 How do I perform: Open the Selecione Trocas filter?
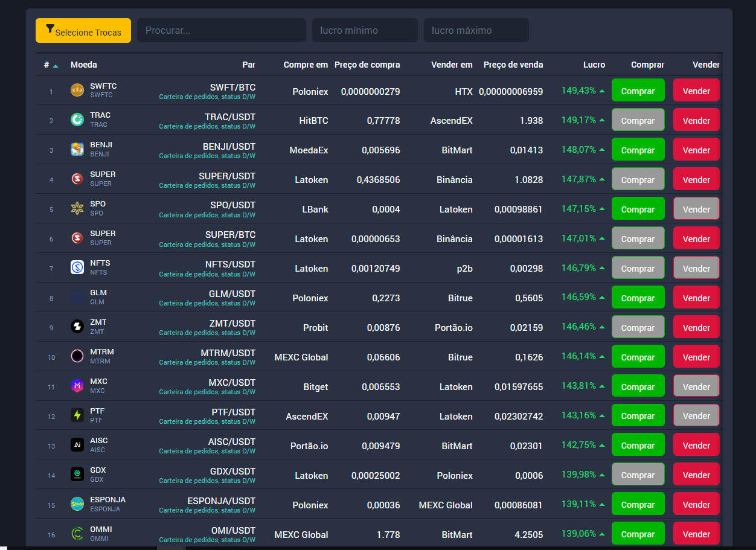83,31
